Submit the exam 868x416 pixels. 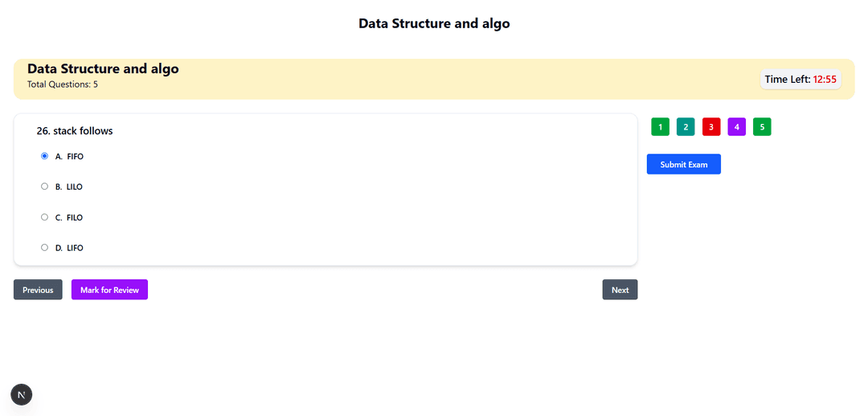[x=684, y=164]
